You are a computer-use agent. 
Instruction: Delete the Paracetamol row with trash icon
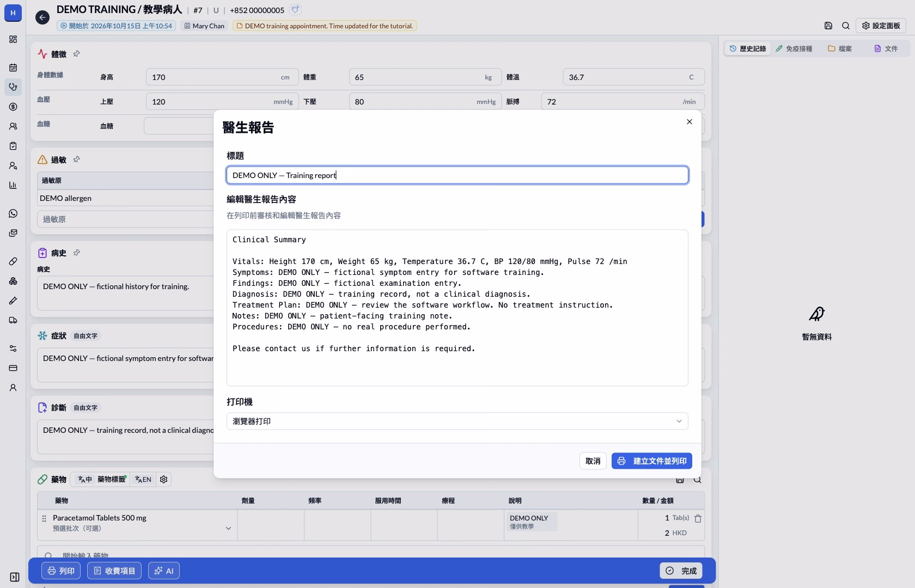click(x=698, y=518)
